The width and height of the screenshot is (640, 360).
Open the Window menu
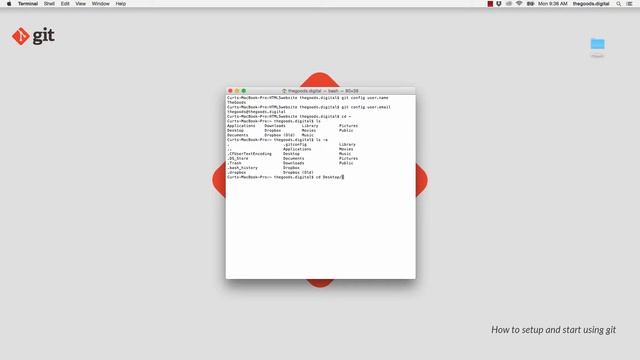pos(100,4)
